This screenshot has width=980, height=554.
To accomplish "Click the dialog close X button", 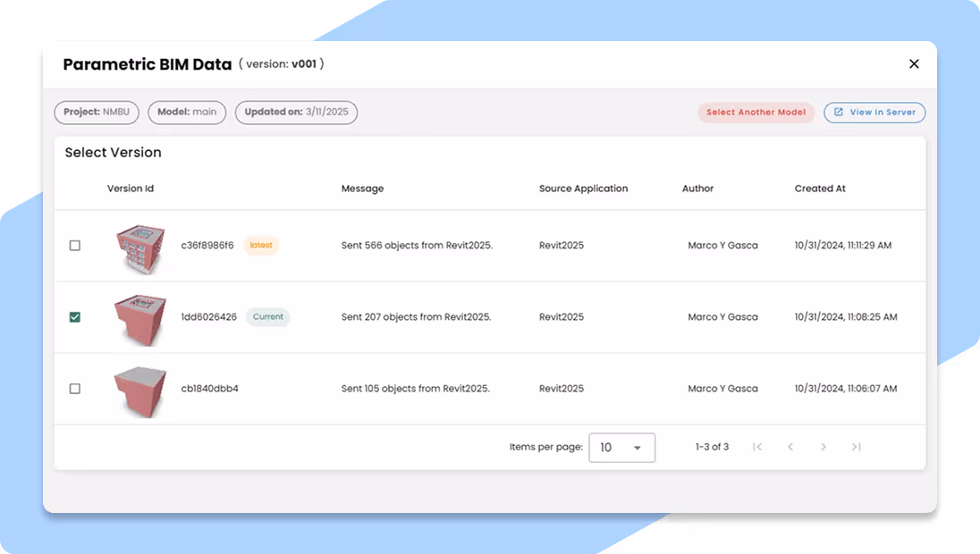I will coord(914,63).
